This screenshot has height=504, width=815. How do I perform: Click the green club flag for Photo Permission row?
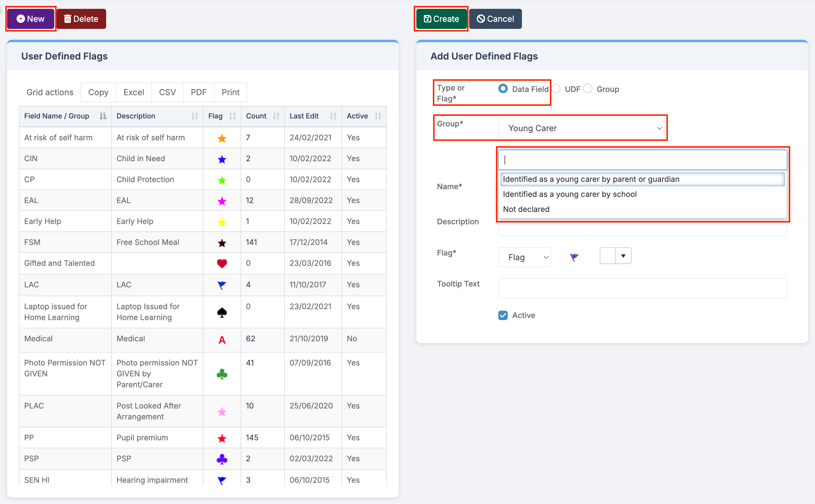click(x=222, y=374)
